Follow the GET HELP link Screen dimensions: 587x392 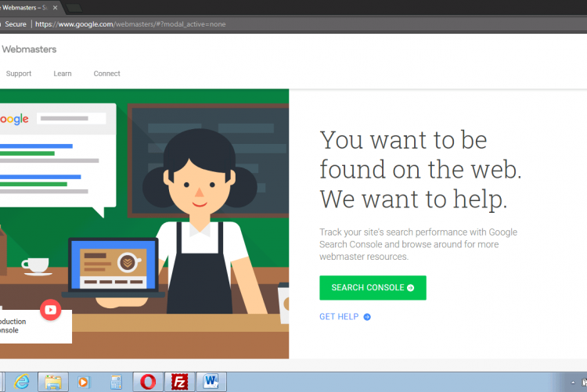[x=339, y=317]
